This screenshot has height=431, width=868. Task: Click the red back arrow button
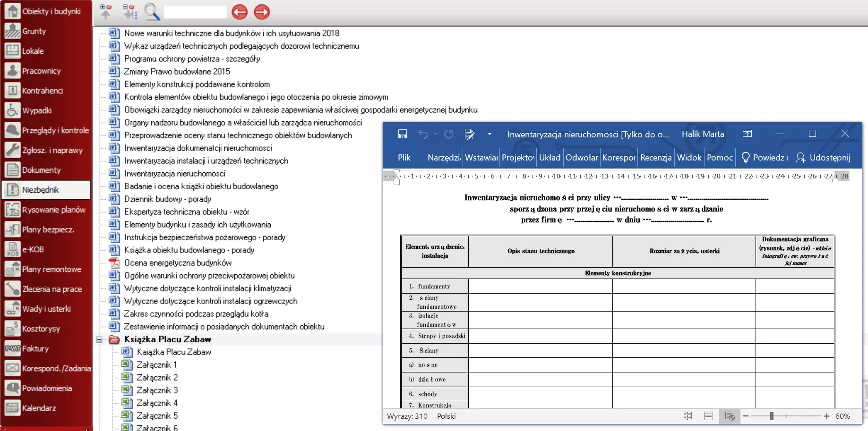tap(240, 12)
